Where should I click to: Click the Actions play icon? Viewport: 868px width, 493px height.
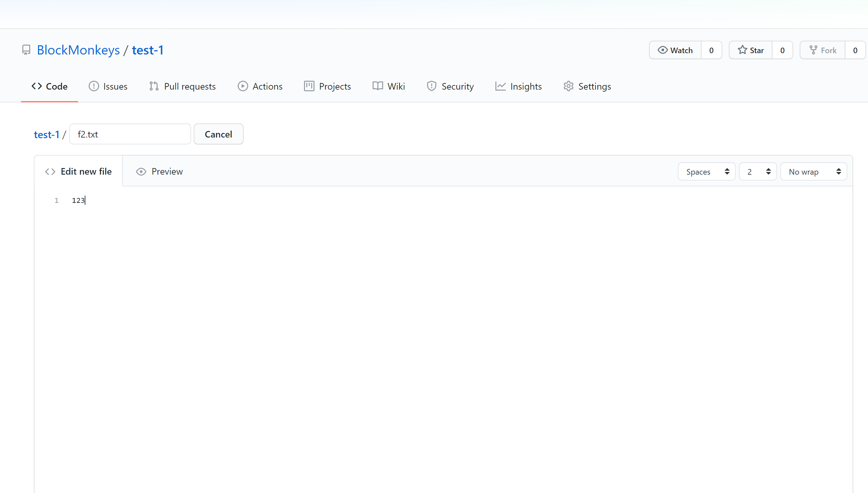pos(243,86)
